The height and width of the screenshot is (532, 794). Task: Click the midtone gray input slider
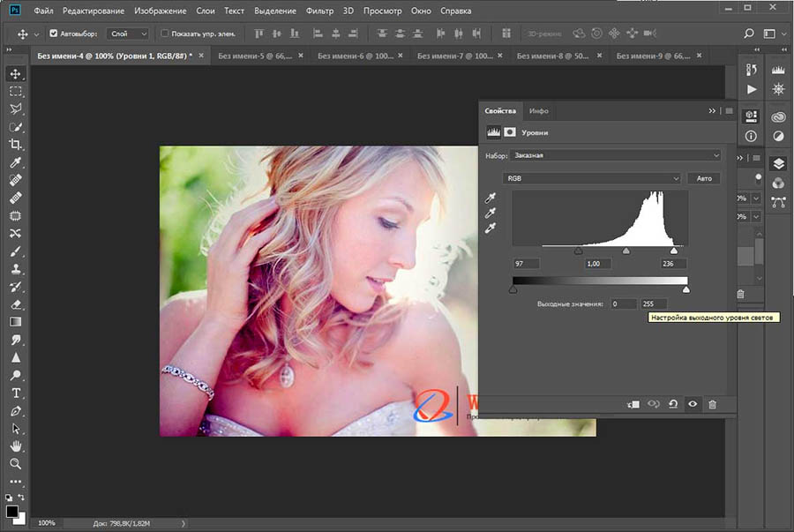click(x=626, y=251)
